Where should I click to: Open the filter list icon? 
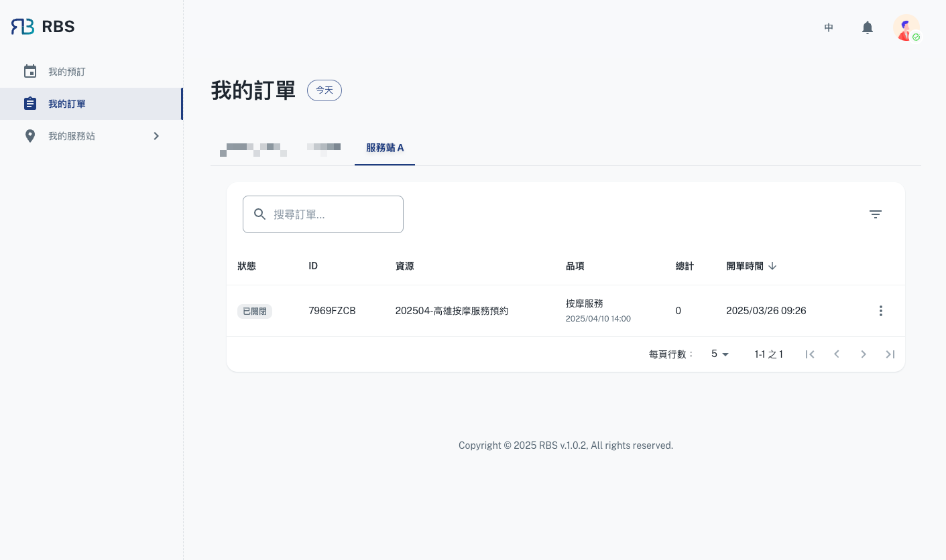click(875, 214)
